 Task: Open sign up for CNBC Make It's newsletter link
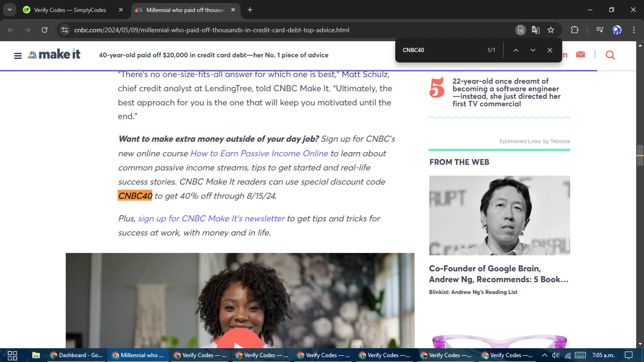(x=211, y=219)
